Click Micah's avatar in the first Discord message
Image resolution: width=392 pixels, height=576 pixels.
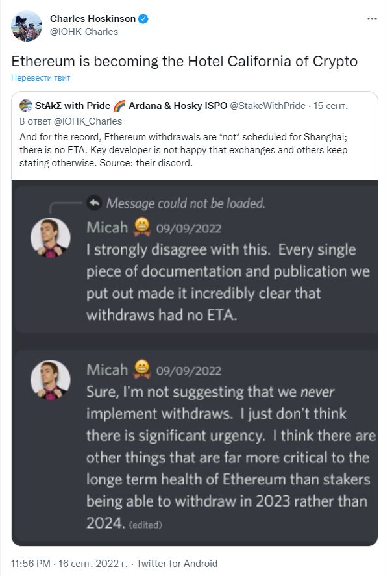51,237
